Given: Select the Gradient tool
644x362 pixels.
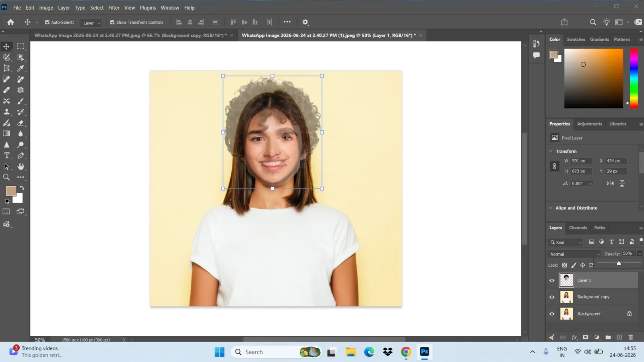Looking at the screenshot, I should [6, 134].
